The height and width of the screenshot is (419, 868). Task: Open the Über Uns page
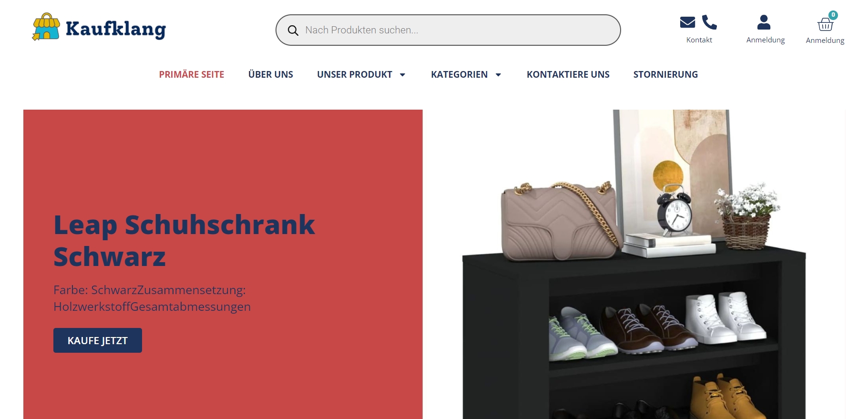(x=271, y=74)
